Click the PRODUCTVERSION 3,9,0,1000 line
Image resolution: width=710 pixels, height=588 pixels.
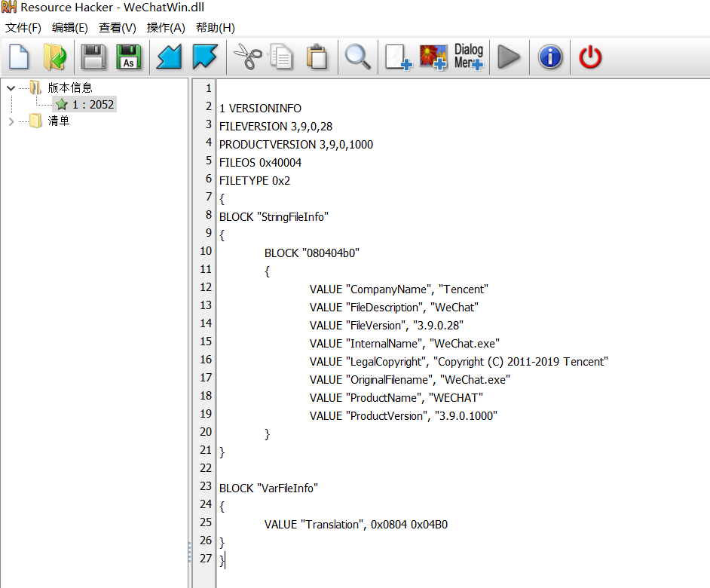coord(296,145)
